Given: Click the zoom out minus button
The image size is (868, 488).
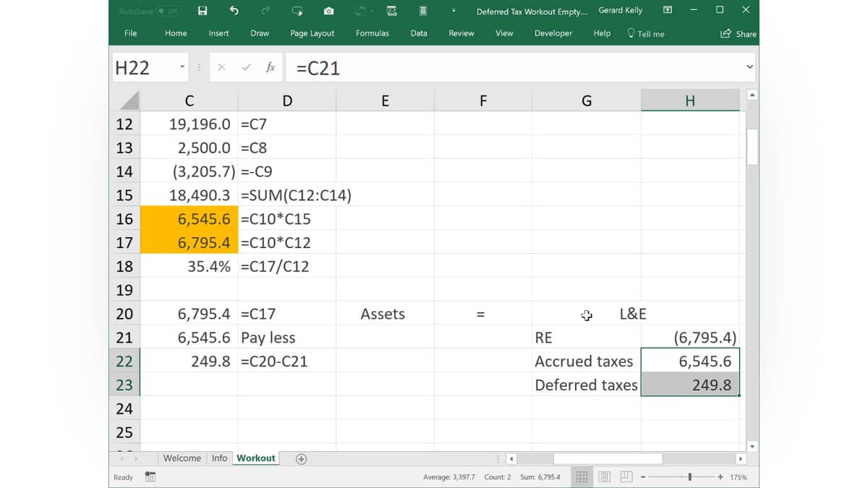Looking at the screenshot, I should point(643,477).
